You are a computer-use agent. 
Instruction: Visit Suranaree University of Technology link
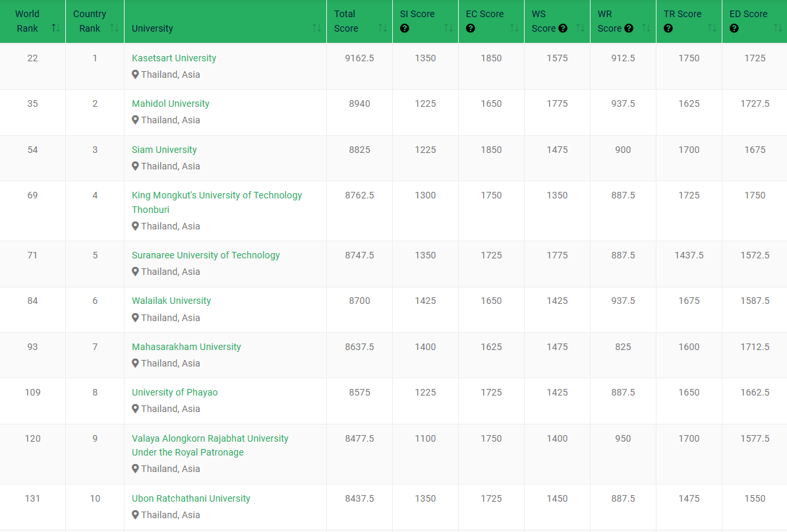[206, 255]
